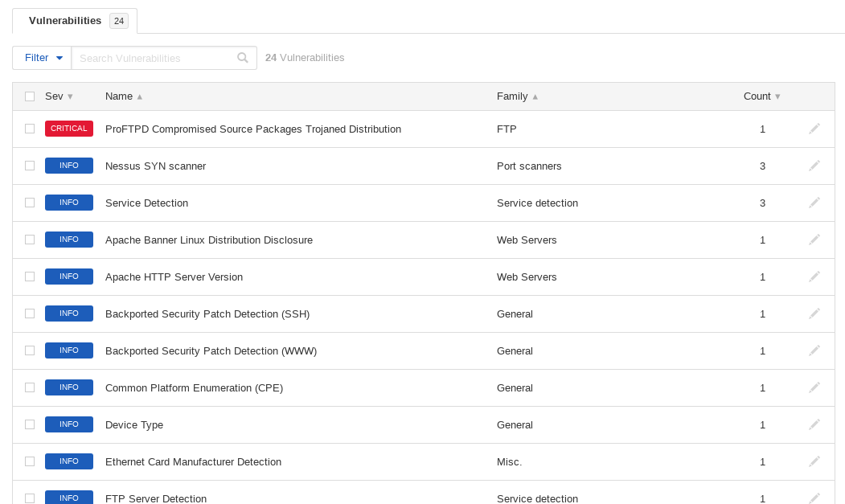The height and width of the screenshot is (504, 845).
Task: Click the edit pencil for ProFTPD Compromised row
Action: click(x=814, y=129)
